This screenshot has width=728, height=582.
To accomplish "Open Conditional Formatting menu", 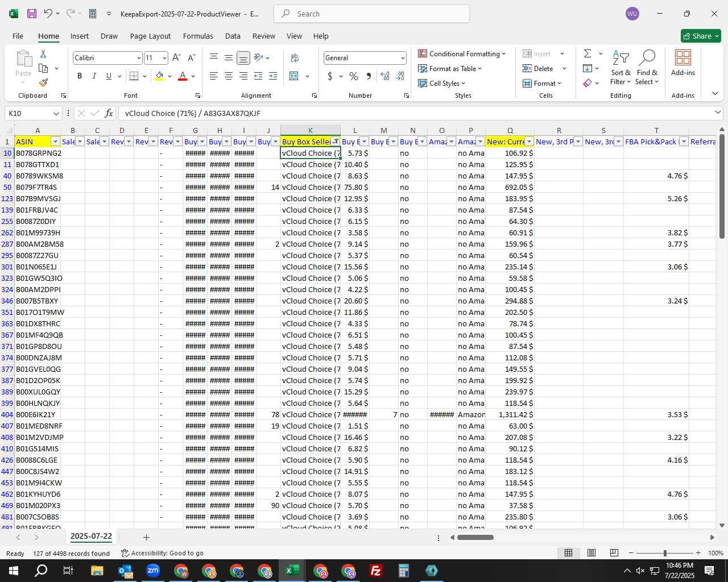I will [461, 53].
